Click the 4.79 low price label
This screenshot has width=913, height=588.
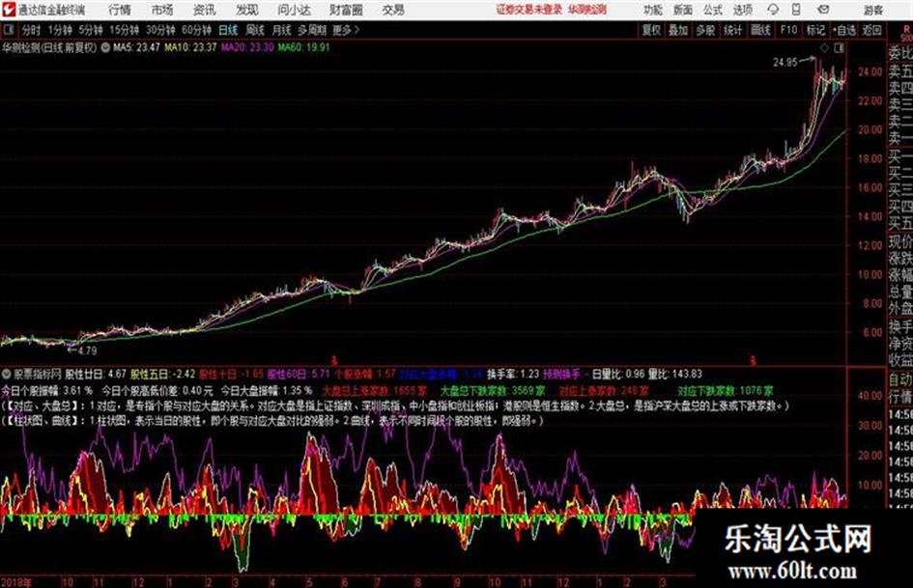coord(87,350)
